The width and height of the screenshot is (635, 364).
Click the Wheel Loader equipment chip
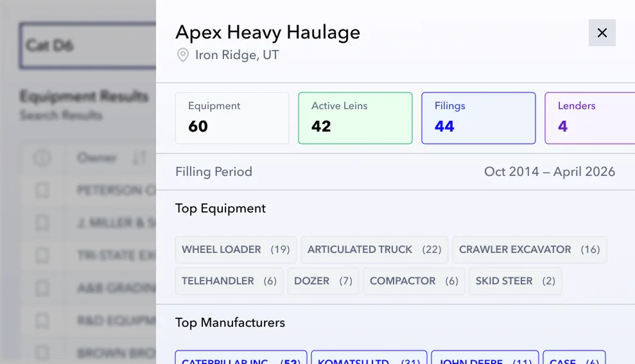pos(236,250)
